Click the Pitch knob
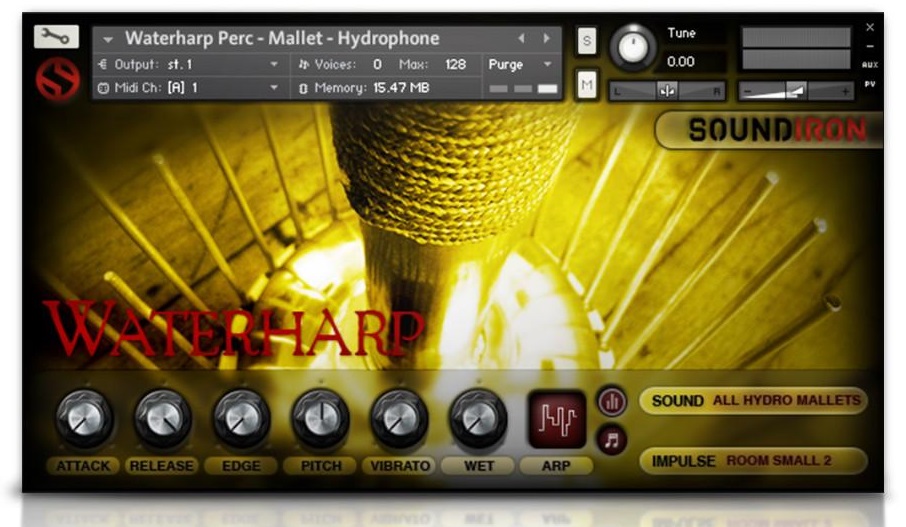The width and height of the screenshot is (906, 527). (x=321, y=418)
